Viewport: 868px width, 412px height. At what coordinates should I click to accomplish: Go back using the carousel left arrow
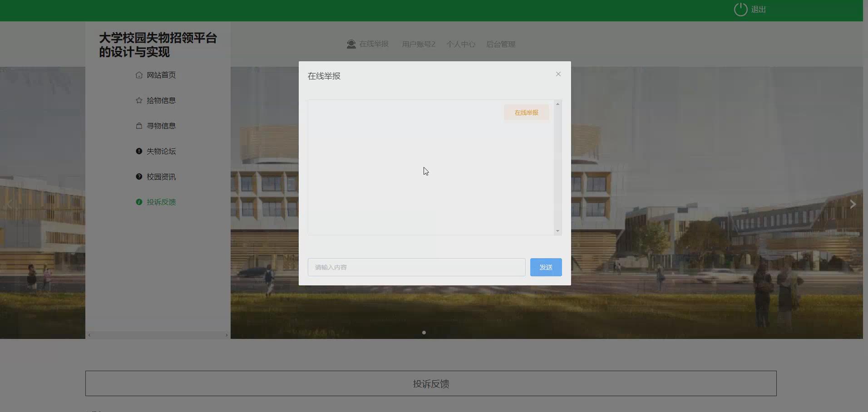10,204
